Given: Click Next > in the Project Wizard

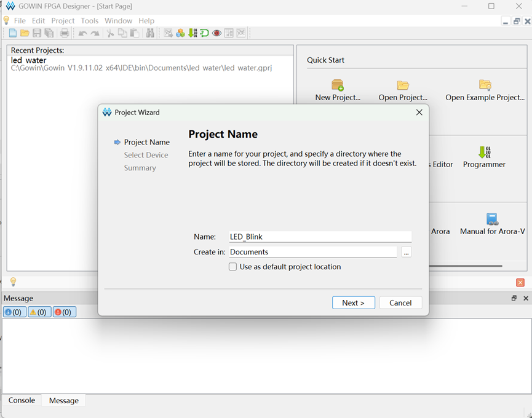Looking at the screenshot, I should click(354, 302).
